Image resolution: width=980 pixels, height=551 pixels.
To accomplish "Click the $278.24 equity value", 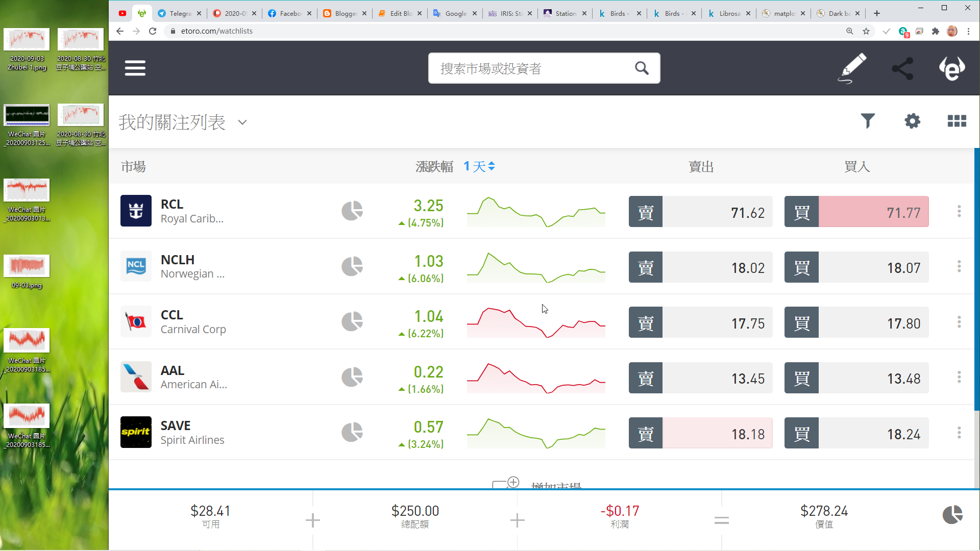I will click(x=824, y=511).
